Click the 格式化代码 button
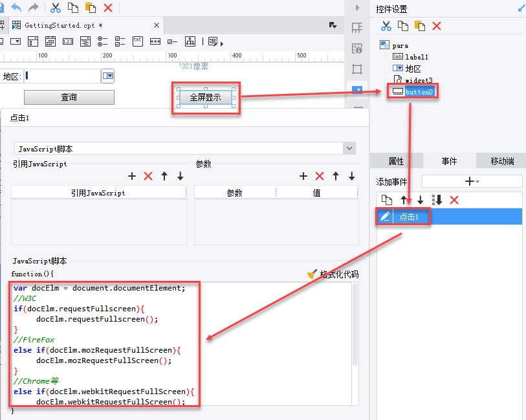This screenshot has height=420, width=526. pos(333,274)
